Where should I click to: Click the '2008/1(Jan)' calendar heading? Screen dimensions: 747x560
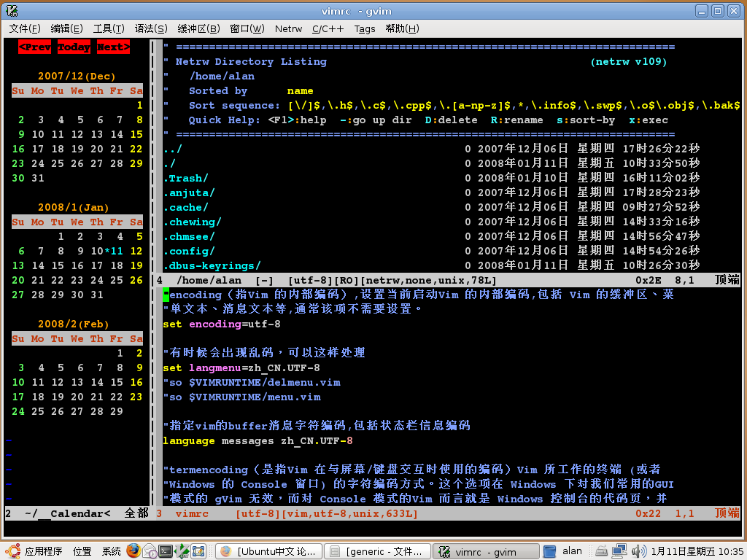click(x=74, y=207)
